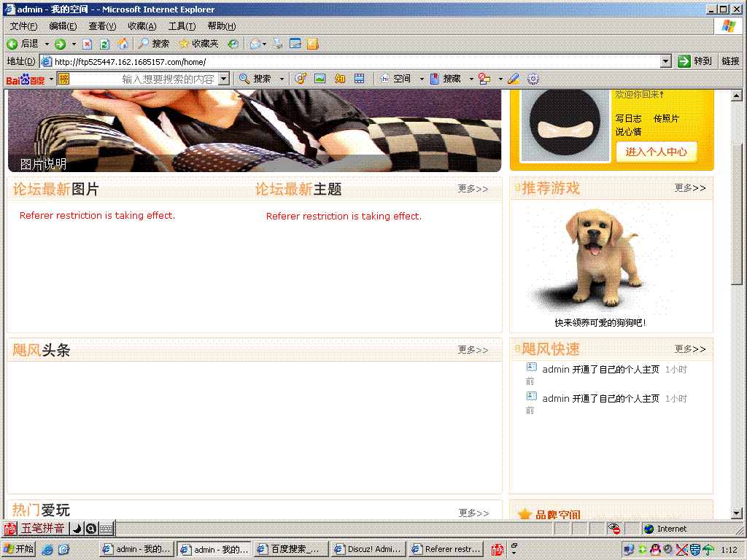
Task: Open the 工具(T) menu
Action: click(182, 26)
